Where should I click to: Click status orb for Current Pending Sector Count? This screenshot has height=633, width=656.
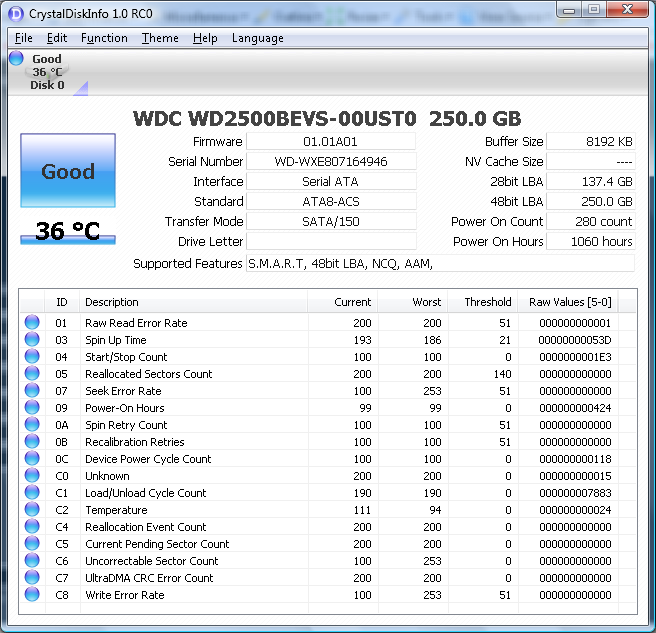coord(32,543)
